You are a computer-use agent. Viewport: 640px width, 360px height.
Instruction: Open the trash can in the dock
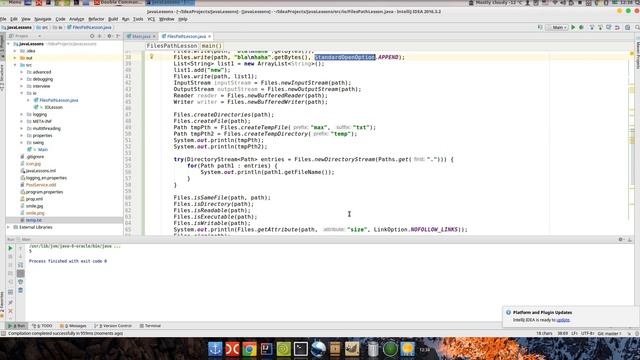[373, 349]
